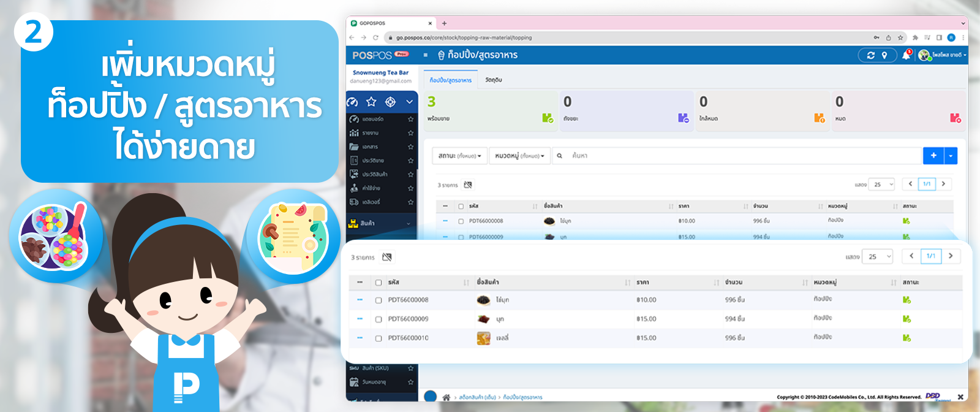Go to next page with right arrow
Image resolution: width=980 pixels, height=412 pixels.
tap(951, 256)
